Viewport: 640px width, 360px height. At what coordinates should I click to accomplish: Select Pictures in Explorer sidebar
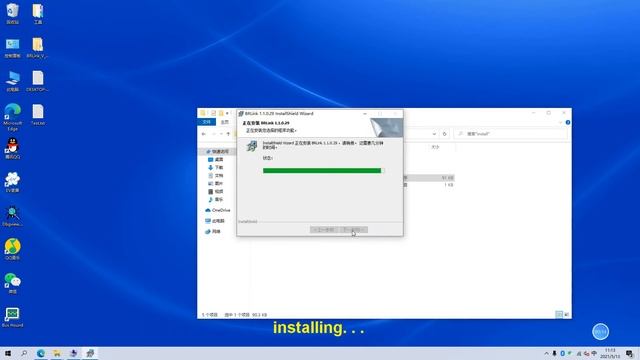(216, 183)
